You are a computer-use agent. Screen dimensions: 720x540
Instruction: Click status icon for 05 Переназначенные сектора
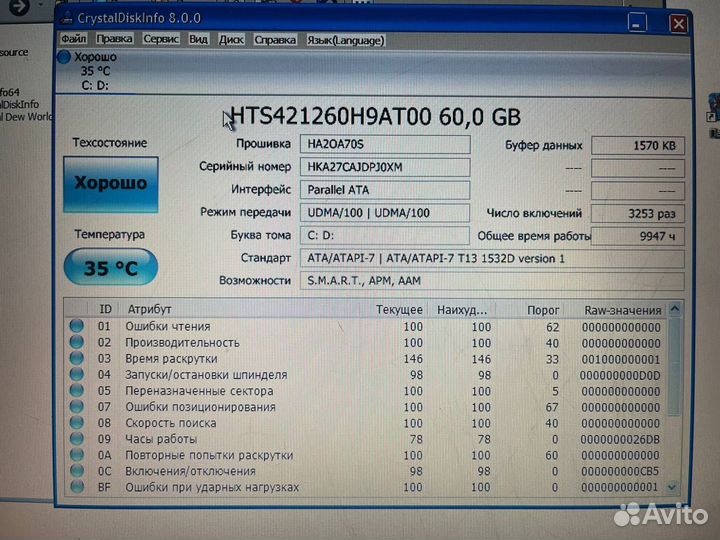click(x=77, y=390)
